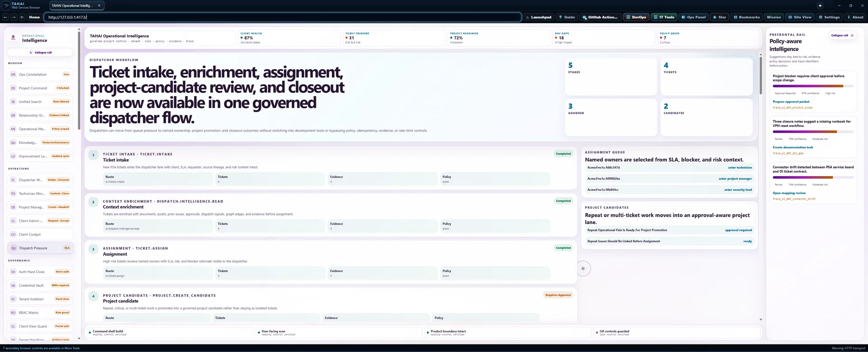Screen dimensions: 868x352
Task: Click the main content vertical scrollbar
Action: click(x=760, y=75)
